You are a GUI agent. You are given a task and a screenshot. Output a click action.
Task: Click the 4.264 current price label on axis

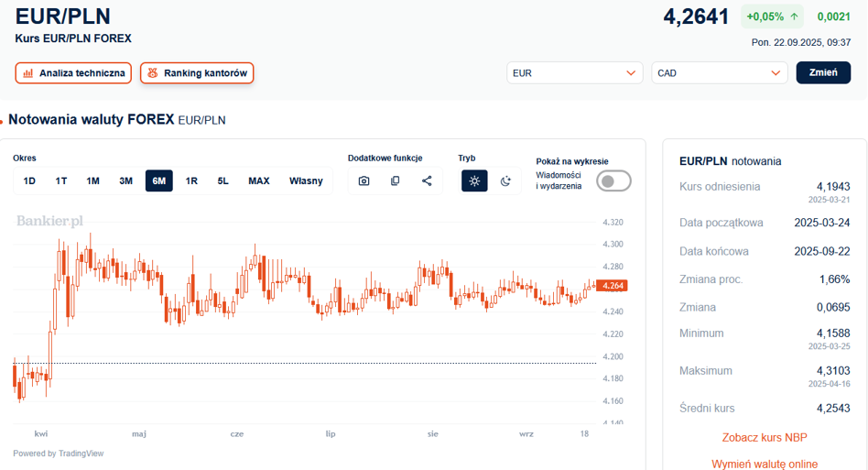pyautogui.click(x=612, y=286)
